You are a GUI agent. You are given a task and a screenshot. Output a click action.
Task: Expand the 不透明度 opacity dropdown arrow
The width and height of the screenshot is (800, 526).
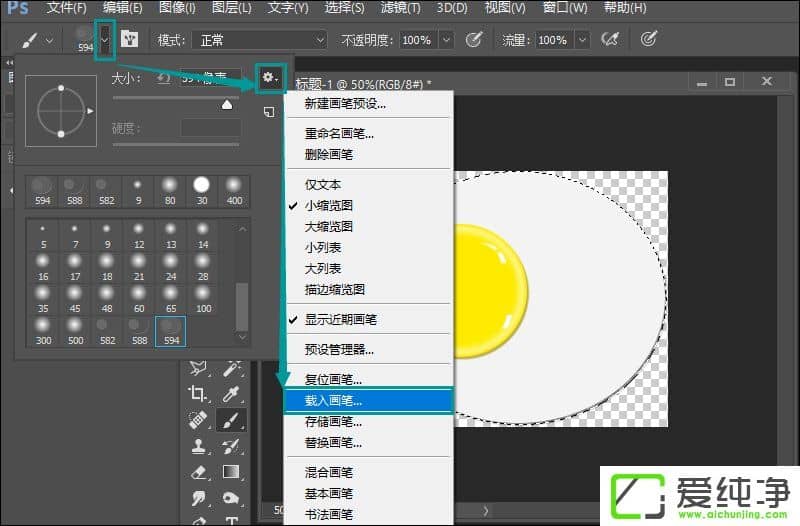coord(447,40)
